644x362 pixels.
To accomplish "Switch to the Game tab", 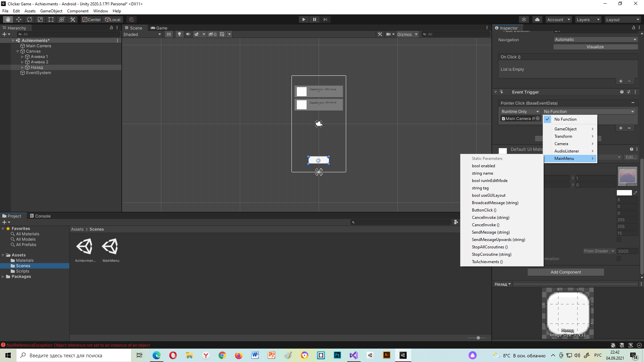I will pyautogui.click(x=159, y=28).
